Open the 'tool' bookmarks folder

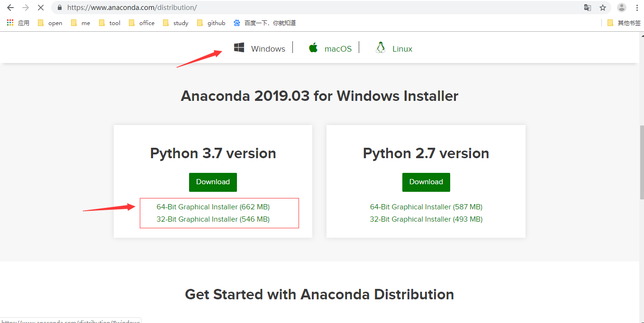coord(109,23)
